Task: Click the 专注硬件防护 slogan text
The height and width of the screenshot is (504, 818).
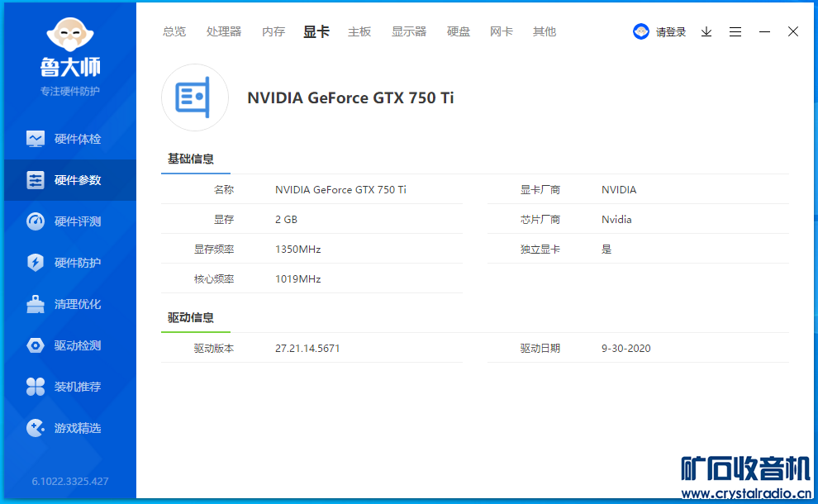Action: click(x=70, y=92)
